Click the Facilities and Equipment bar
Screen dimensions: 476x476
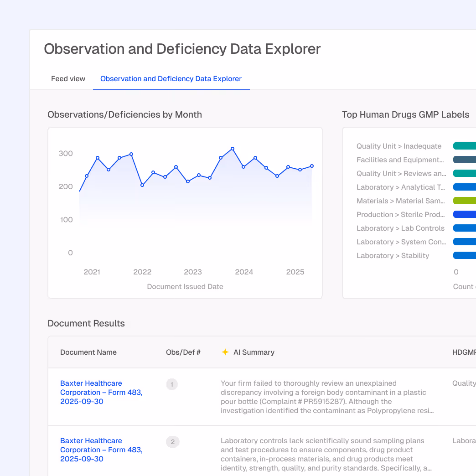(464, 160)
